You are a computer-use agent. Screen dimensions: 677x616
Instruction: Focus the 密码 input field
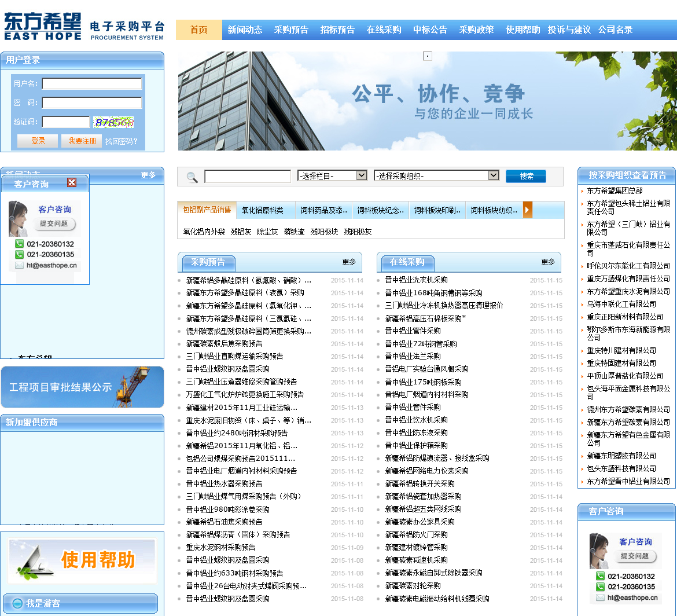pyautogui.click(x=92, y=103)
